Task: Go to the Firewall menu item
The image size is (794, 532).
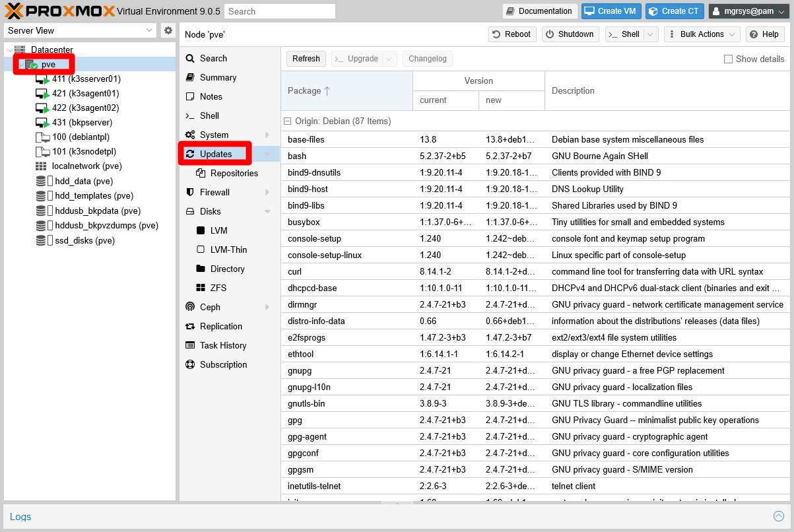Action: 215,192
